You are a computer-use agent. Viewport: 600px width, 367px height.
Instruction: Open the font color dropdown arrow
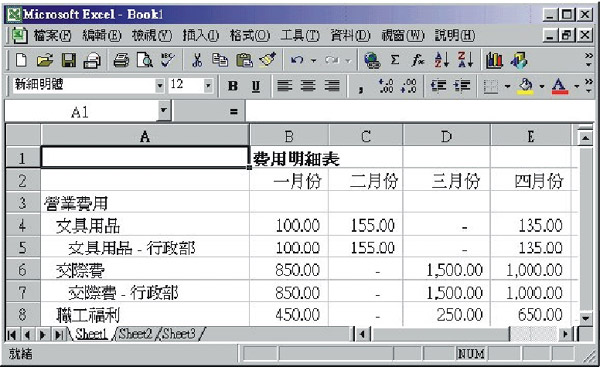click(577, 86)
